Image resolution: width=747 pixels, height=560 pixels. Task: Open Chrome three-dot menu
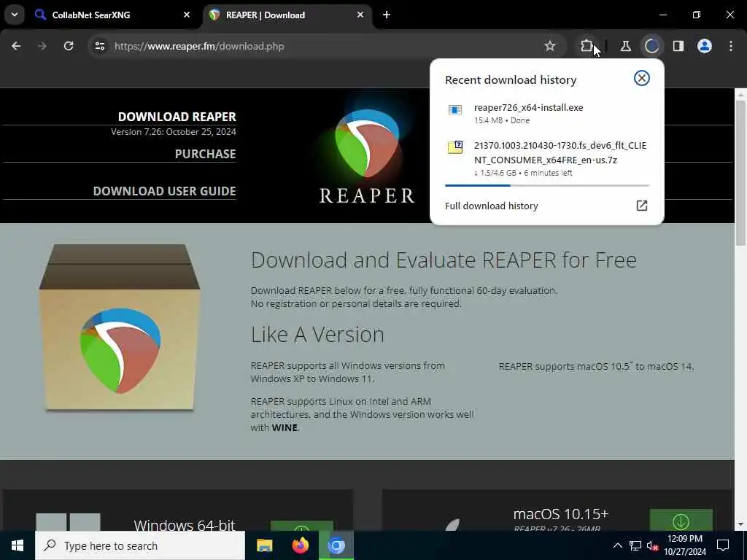coord(731,46)
